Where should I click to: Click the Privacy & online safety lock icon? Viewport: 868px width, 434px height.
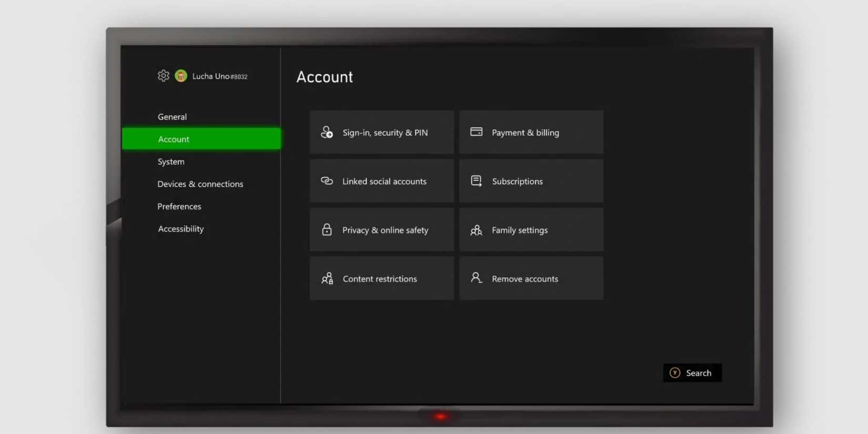[327, 230]
